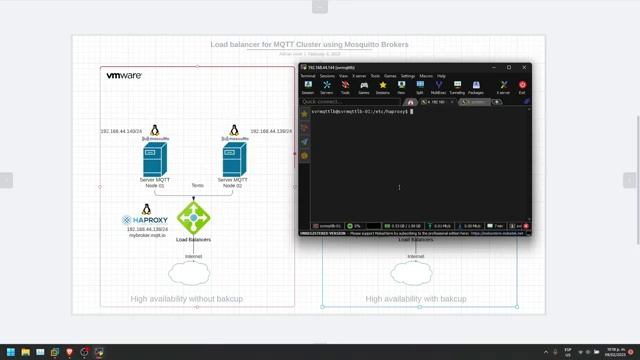Open the Settings menu
Image resolution: width=640 pixels, height=360 pixels.
(x=408, y=76)
